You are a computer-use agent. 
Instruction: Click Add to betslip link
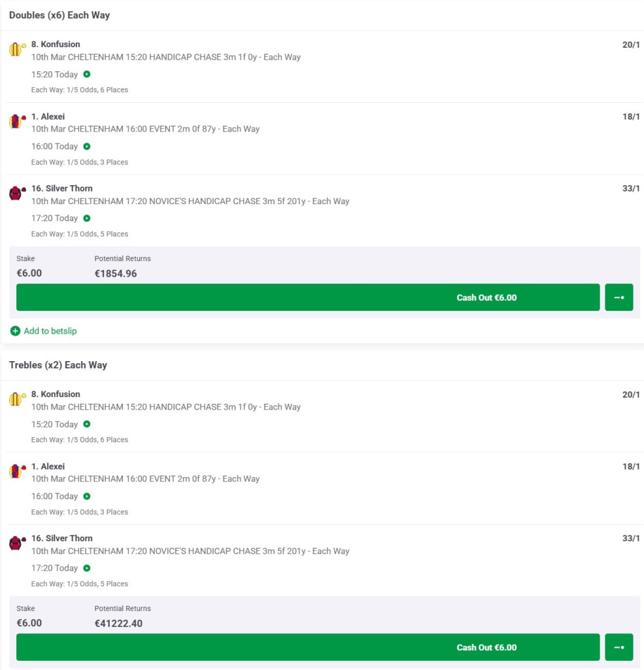tap(50, 331)
